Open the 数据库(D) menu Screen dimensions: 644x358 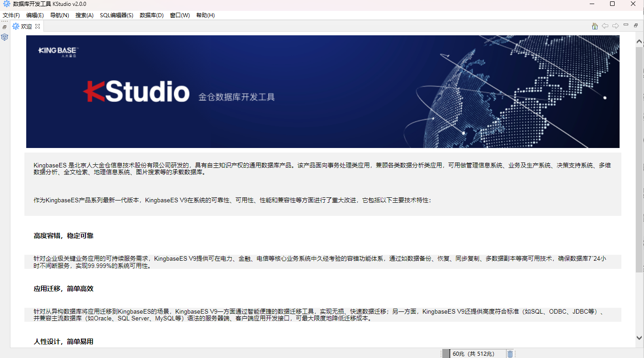point(152,15)
